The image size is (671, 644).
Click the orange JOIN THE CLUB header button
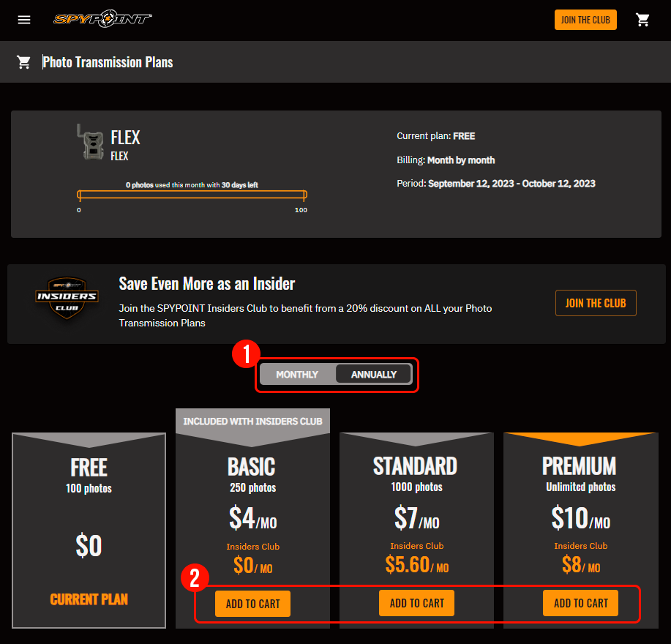click(585, 20)
